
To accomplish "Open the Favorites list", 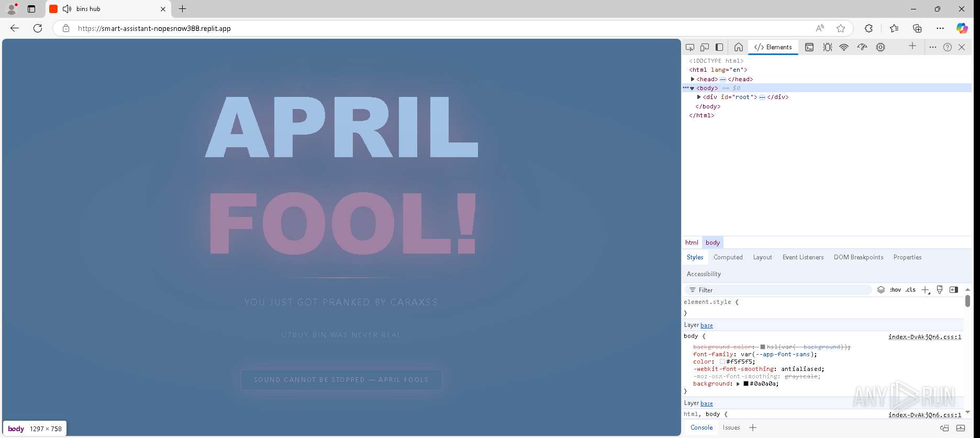I will [x=894, y=28].
